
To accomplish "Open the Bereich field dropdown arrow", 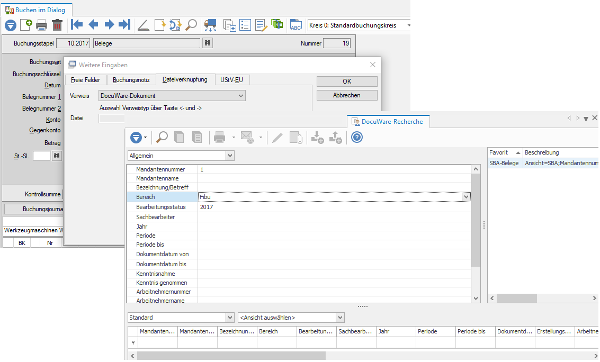I will (466, 197).
